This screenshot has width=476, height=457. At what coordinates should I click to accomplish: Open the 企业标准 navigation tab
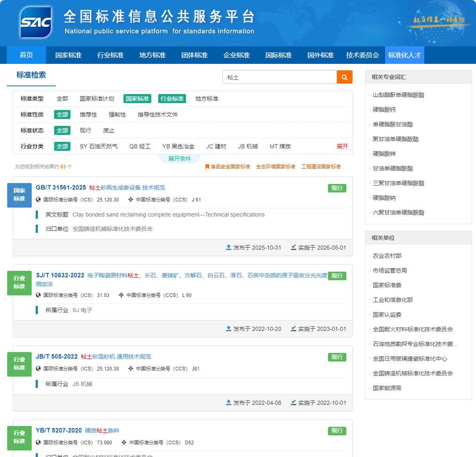click(236, 55)
